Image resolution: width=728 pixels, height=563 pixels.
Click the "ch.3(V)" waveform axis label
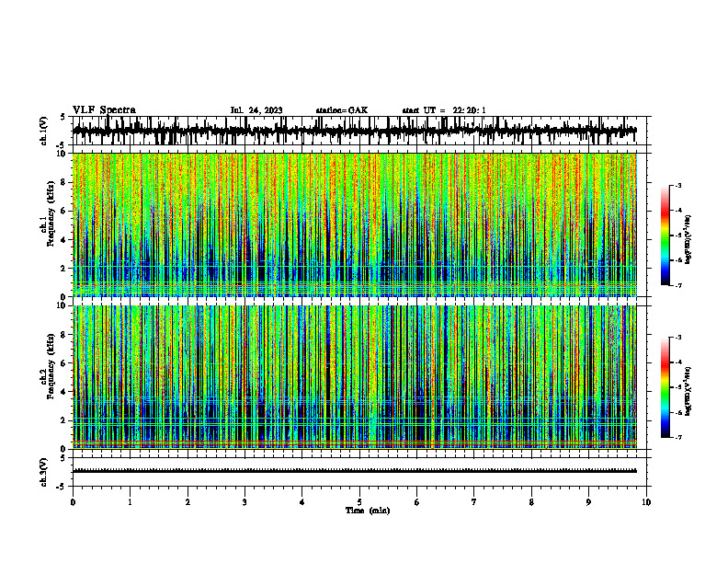[44, 473]
